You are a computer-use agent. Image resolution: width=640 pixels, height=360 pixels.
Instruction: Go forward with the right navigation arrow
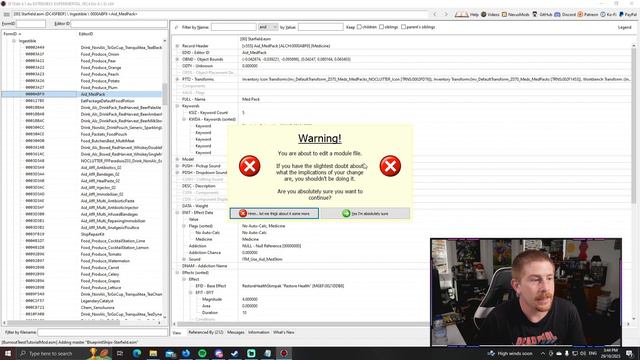point(446,14)
